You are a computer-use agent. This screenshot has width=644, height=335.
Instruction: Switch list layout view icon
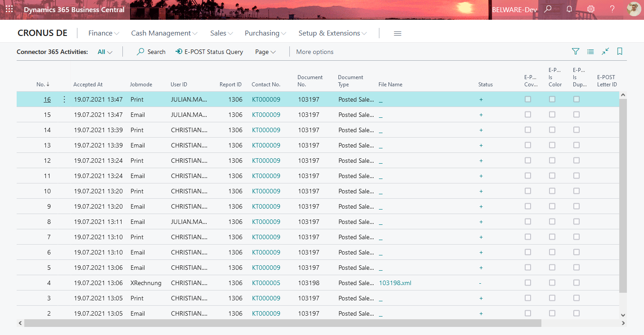(x=590, y=52)
